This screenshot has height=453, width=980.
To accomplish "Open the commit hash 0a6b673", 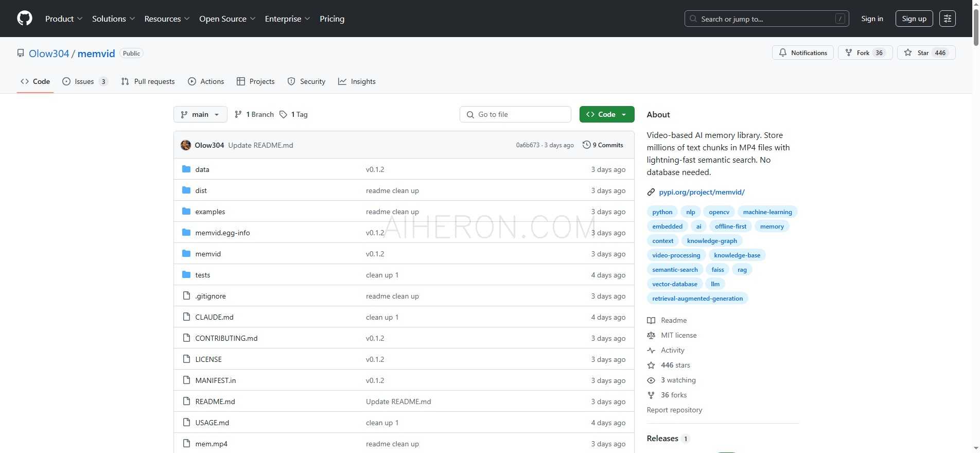I will pyautogui.click(x=528, y=145).
